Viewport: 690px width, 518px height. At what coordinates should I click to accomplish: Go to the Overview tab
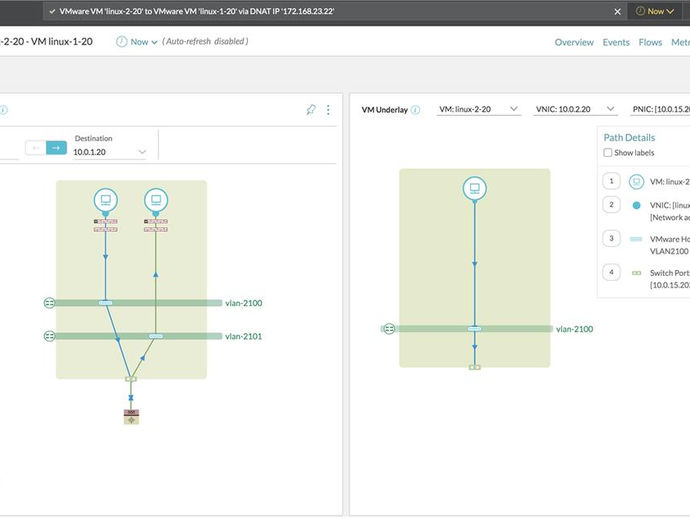coord(574,42)
